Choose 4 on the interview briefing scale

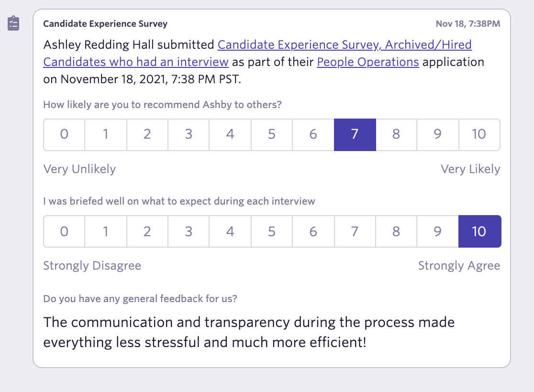coord(230,231)
